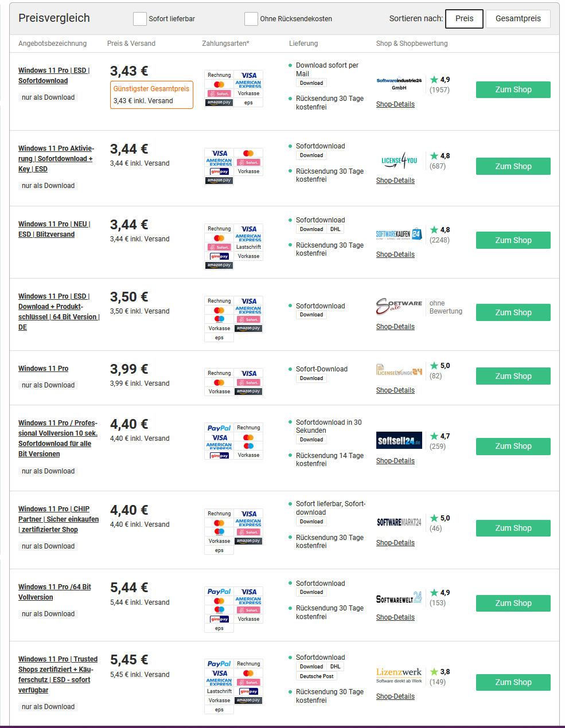
Task: Open Windows 11 Pro ESD Sofortdownload offer
Action: click(x=53, y=76)
